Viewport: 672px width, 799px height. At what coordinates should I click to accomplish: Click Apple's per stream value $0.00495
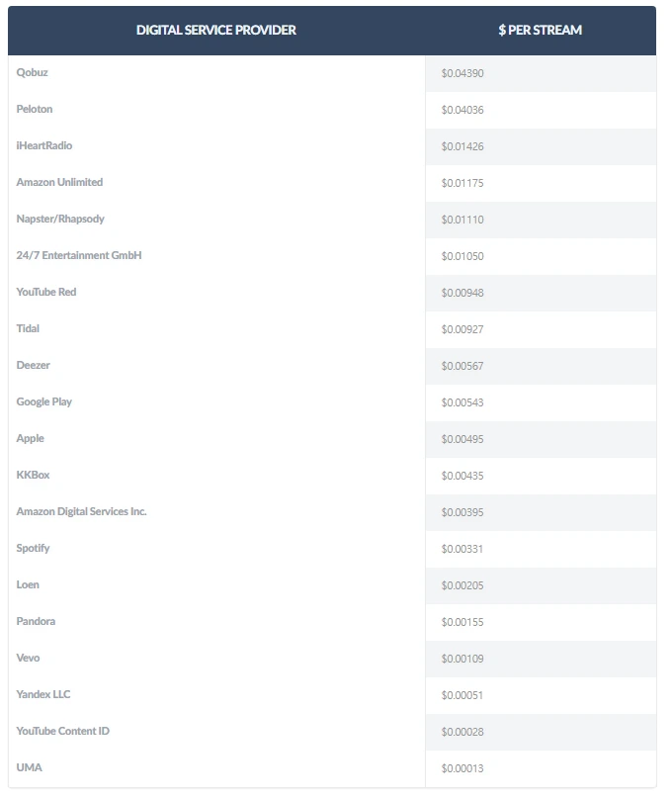pyautogui.click(x=462, y=439)
